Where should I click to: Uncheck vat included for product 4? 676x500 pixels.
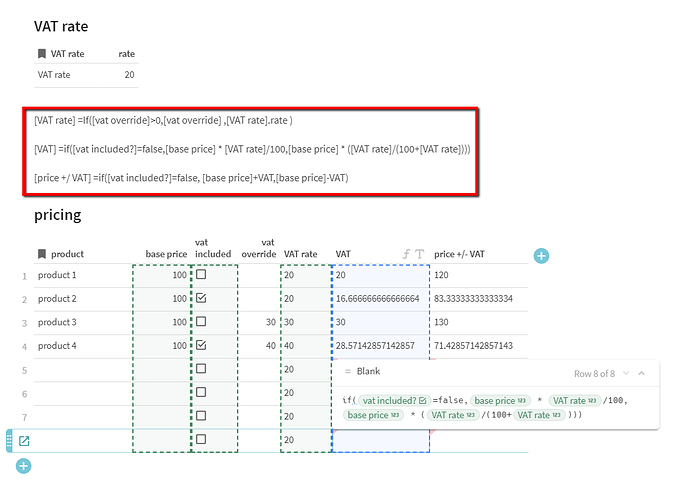click(x=201, y=345)
